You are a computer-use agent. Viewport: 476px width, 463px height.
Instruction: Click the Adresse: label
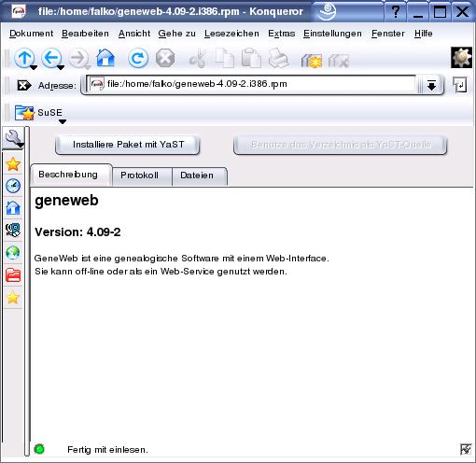coord(57,86)
